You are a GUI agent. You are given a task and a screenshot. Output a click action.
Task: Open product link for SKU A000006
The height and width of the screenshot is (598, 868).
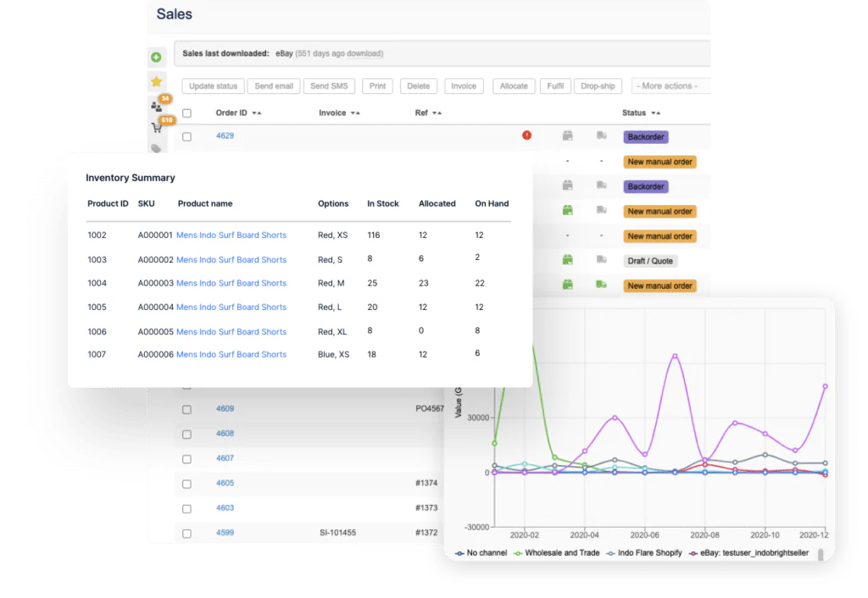click(231, 354)
